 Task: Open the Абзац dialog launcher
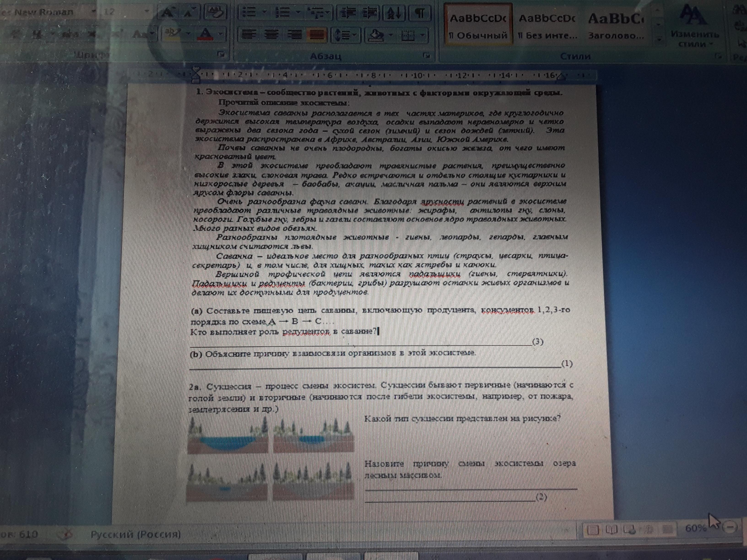pos(427,56)
